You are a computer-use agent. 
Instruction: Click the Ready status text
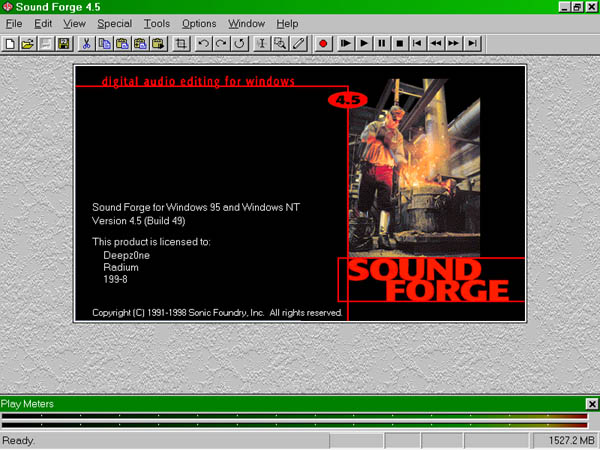click(x=19, y=441)
